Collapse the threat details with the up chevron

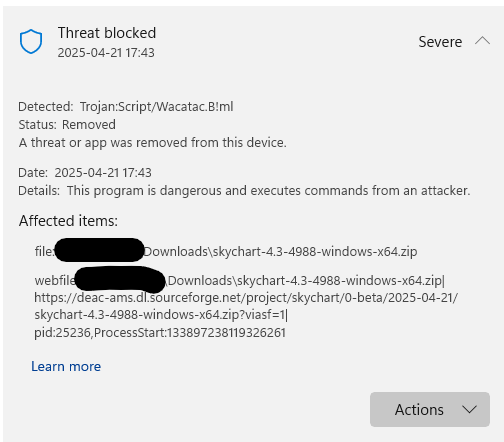(x=482, y=41)
